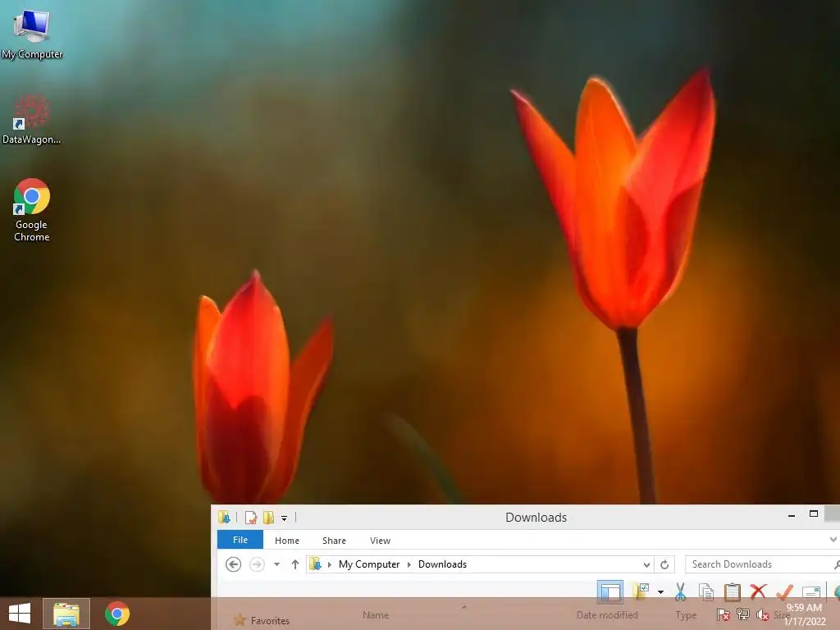Go forward in Explorer navigation
This screenshot has width=840, height=630.
[x=257, y=564]
